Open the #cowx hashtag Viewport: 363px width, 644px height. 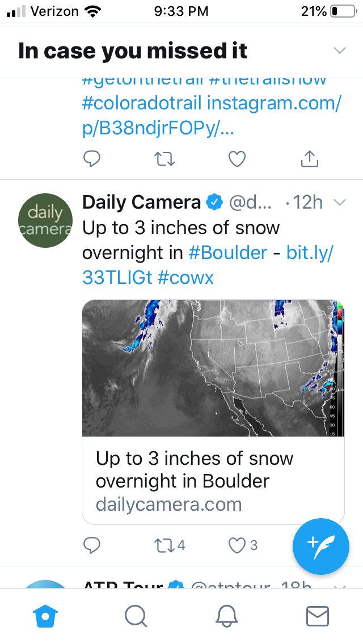click(x=185, y=278)
